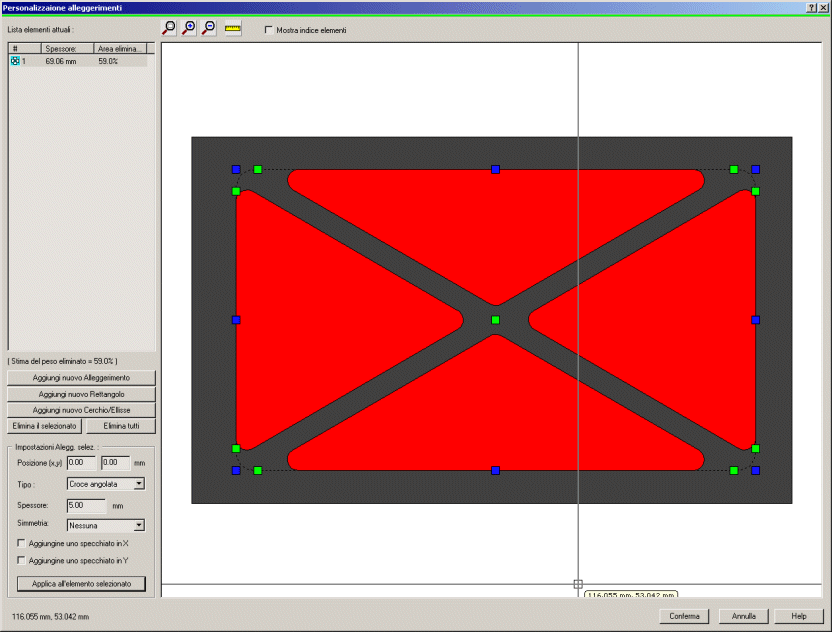Select the green handle below top-right blue corner
The image size is (832, 632).
pyautogui.click(x=756, y=191)
